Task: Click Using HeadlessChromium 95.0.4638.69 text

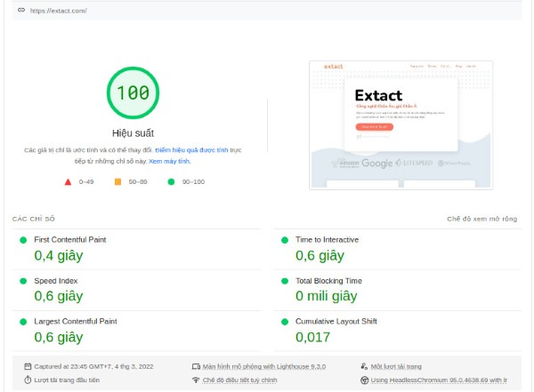Action: (x=439, y=380)
